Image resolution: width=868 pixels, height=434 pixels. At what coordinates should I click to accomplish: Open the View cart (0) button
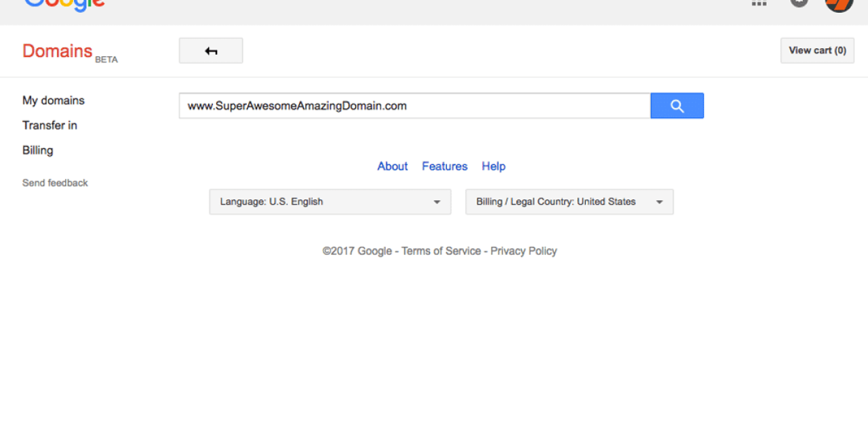[817, 51]
